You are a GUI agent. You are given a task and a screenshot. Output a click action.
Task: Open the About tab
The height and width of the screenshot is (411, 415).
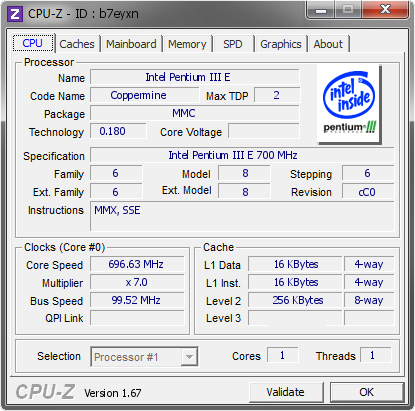tap(328, 44)
